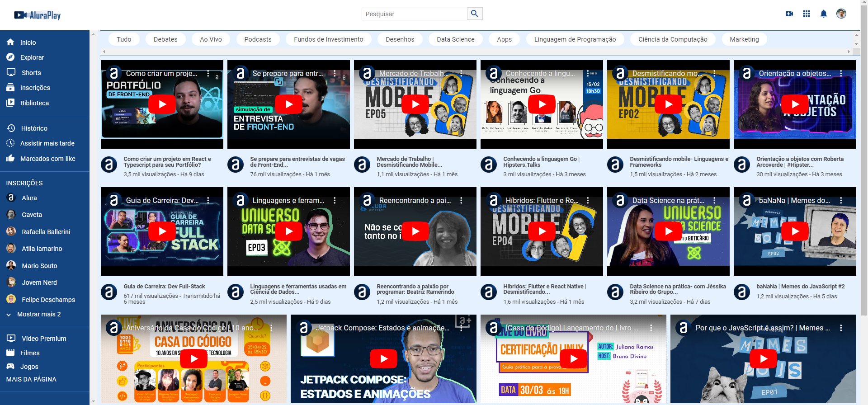This screenshot has width=868, height=405.
Task: Open the notifications bell
Action: (x=823, y=14)
